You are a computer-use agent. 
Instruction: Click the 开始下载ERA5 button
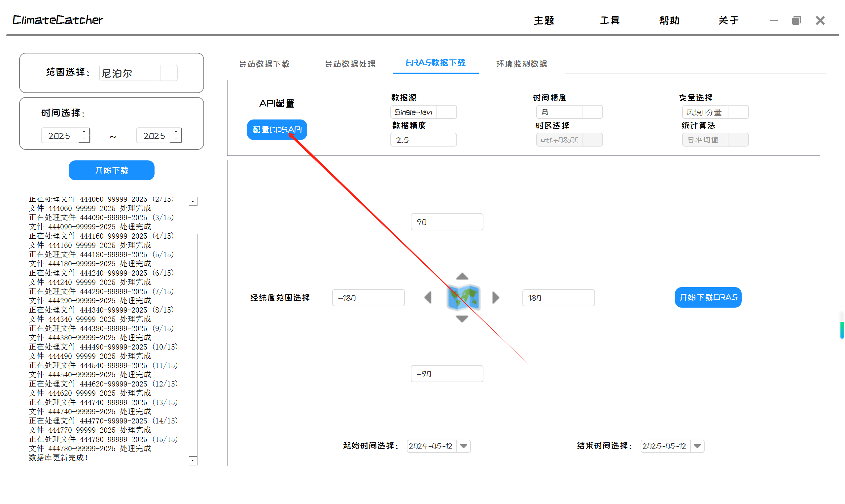[708, 297]
